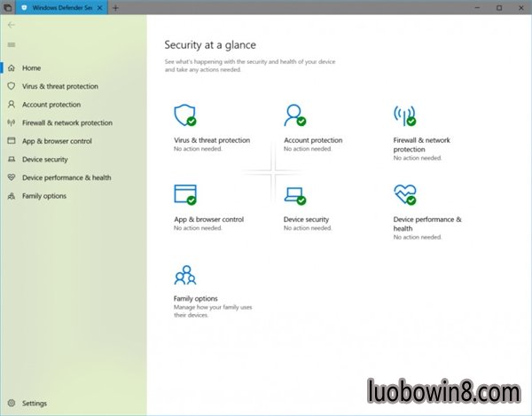Image resolution: width=532 pixels, height=416 pixels.
Task: Click the Home house icon in sidebar
Action: 12,68
